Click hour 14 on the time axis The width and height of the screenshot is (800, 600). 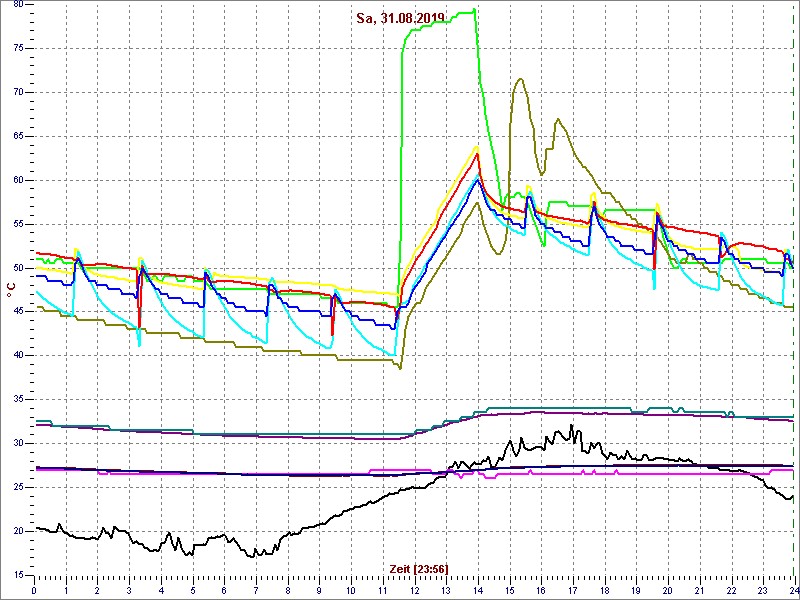pos(479,590)
